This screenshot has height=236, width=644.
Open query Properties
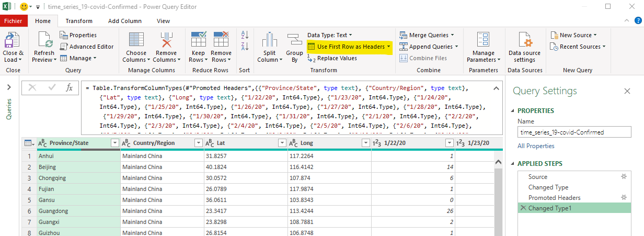78,35
